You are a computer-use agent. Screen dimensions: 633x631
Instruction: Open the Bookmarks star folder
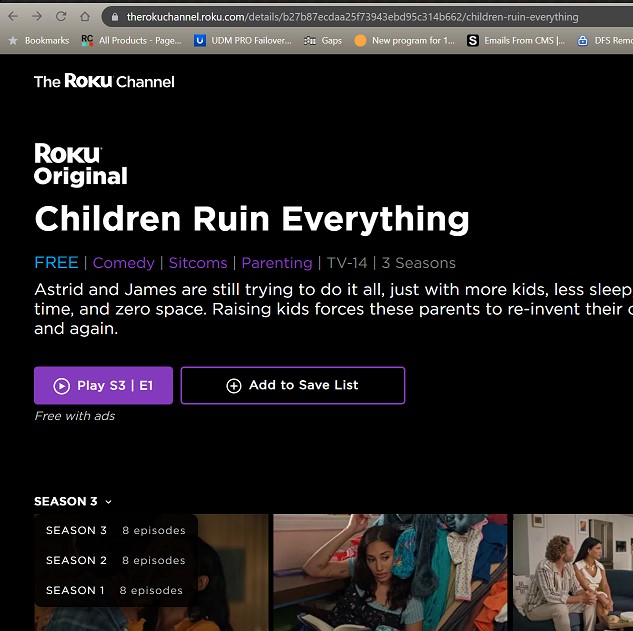pyautogui.click(x=39, y=40)
